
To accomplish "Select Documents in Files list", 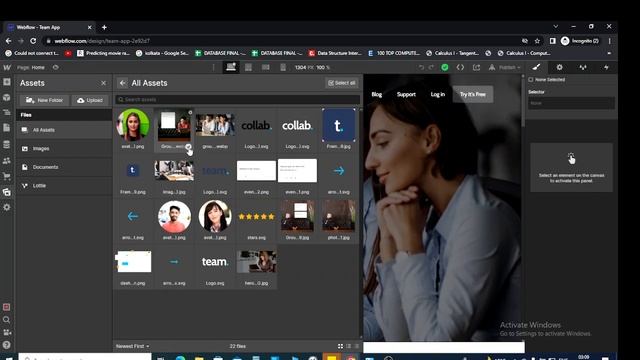I will tap(64, 167).
